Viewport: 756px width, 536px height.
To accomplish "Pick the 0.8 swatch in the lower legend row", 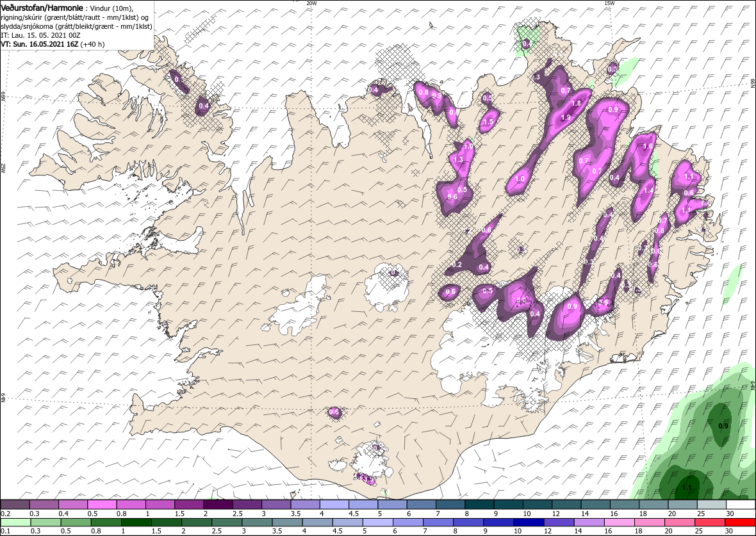I will click(x=106, y=523).
